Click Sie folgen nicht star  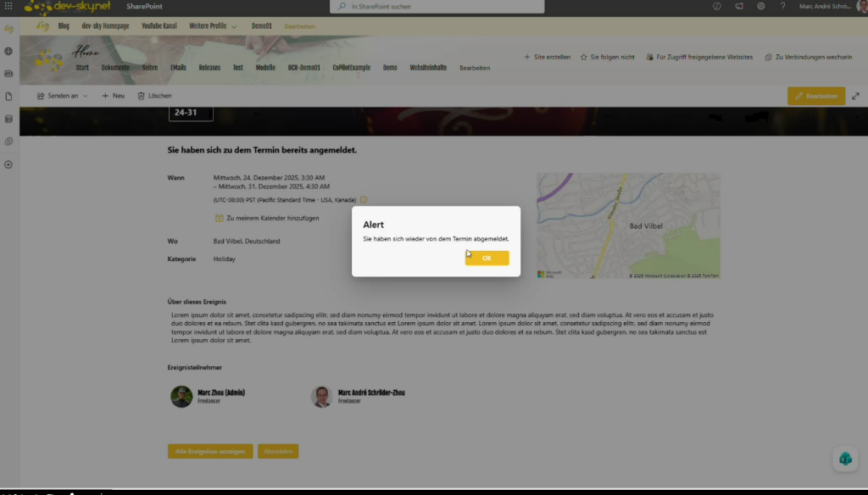coord(607,57)
